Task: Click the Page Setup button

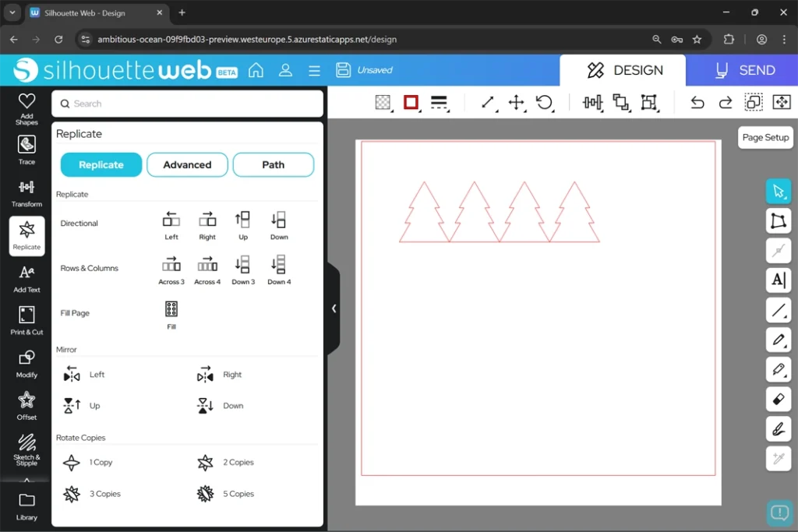Action: pos(764,137)
